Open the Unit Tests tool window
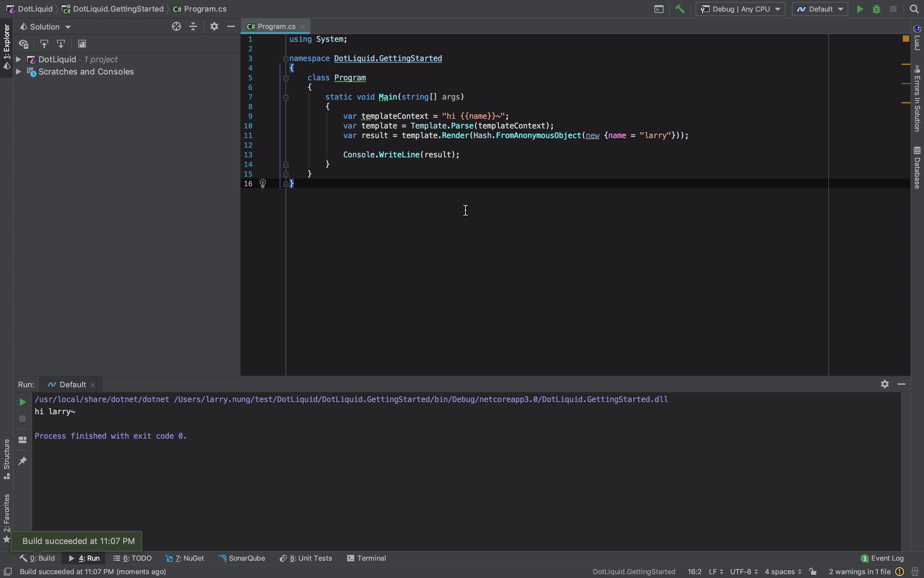Image resolution: width=924 pixels, height=578 pixels. (x=306, y=558)
